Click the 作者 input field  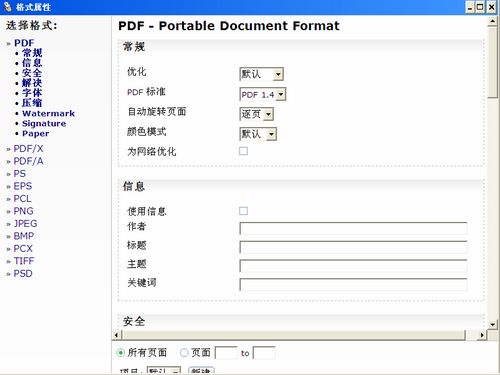[353, 228]
